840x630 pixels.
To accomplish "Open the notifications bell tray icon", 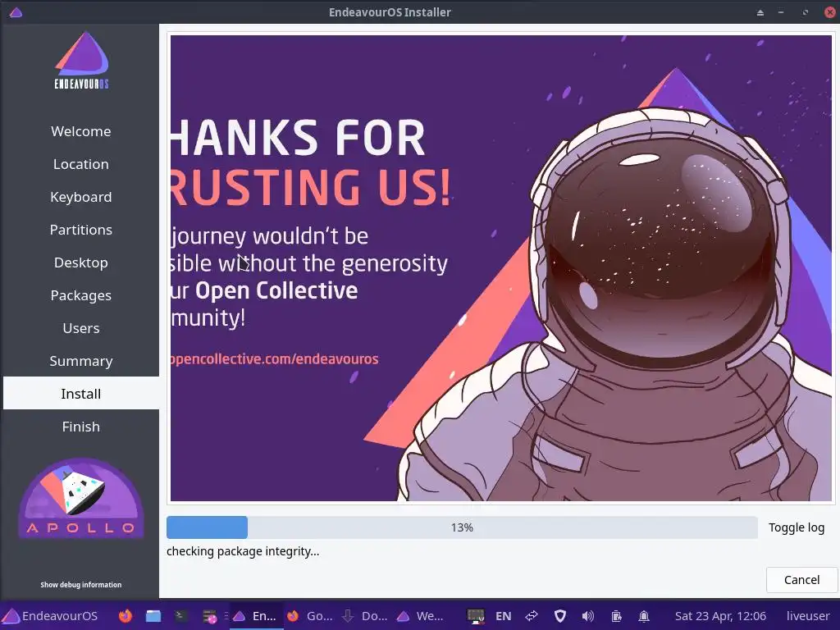I will click(x=644, y=616).
